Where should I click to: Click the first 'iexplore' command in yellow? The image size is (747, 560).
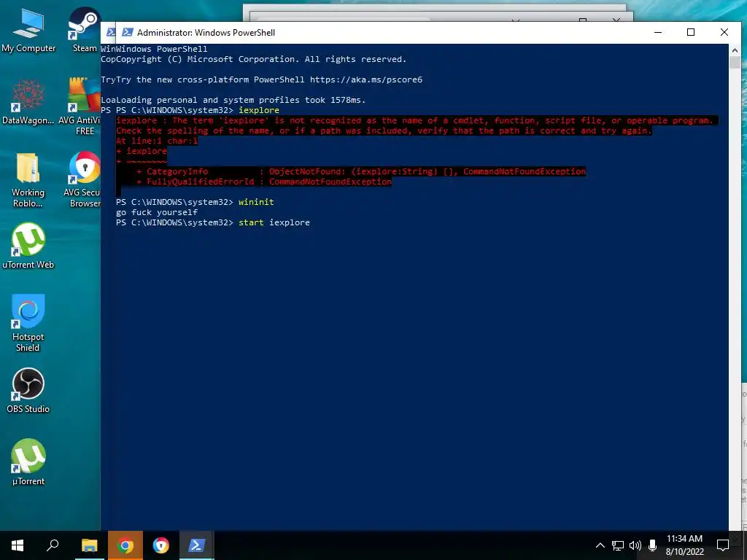(x=259, y=110)
